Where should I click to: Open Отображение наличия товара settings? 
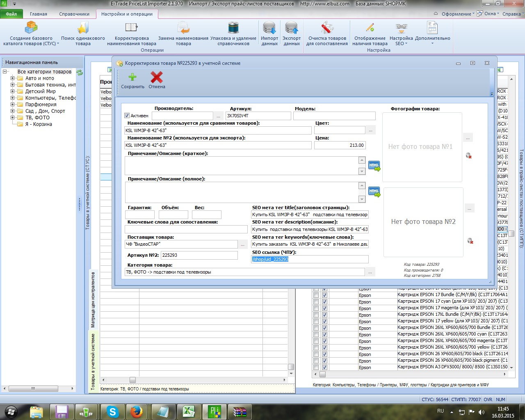coord(370,34)
